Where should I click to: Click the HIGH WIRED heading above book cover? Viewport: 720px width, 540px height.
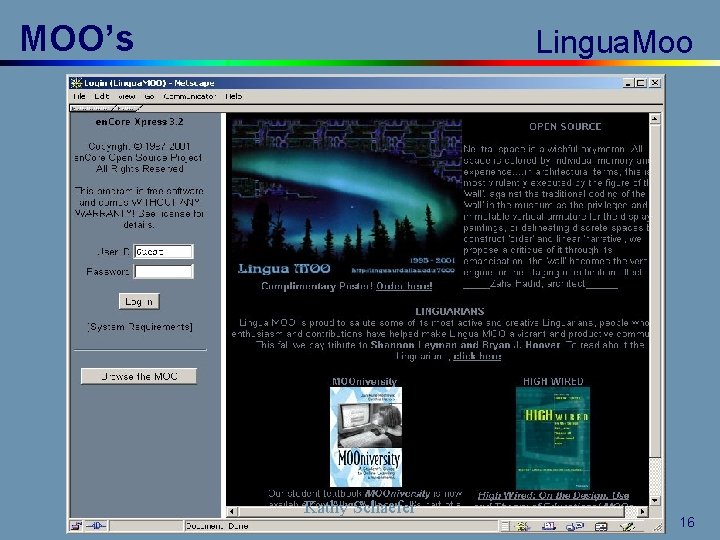click(553, 381)
